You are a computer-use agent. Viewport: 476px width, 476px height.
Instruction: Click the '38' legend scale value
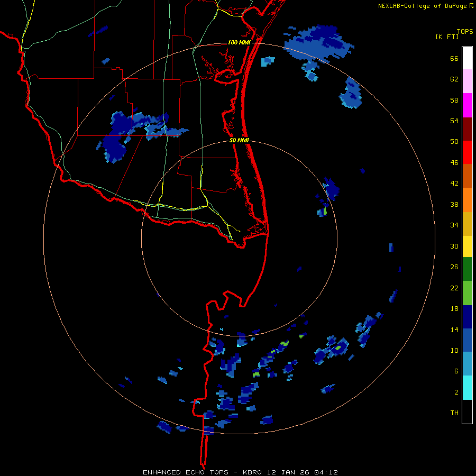454,204
